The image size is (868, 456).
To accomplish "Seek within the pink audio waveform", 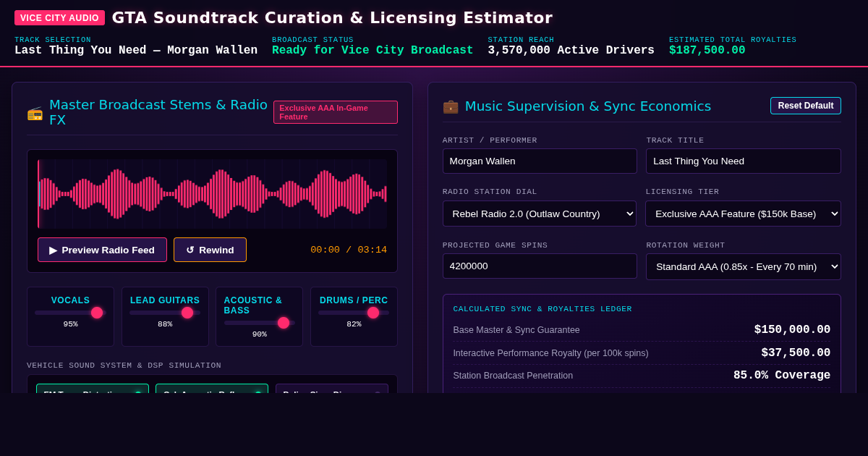I will click(x=212, y=194).
